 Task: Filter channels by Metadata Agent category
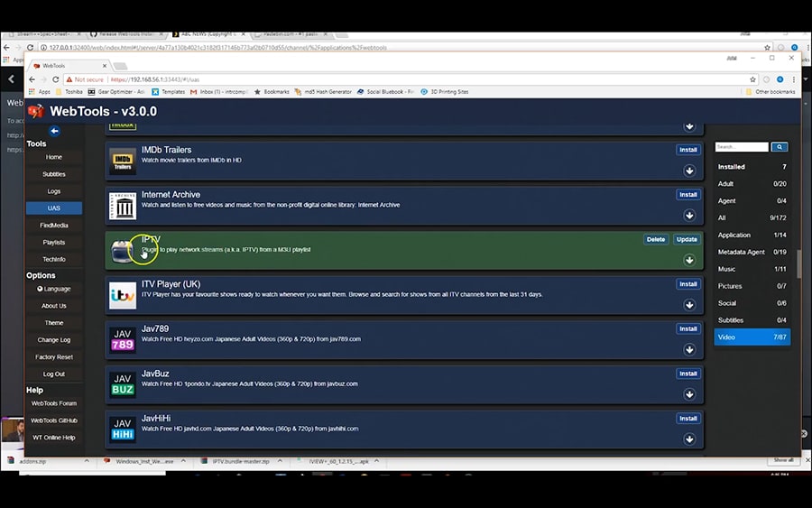(752, 252)
